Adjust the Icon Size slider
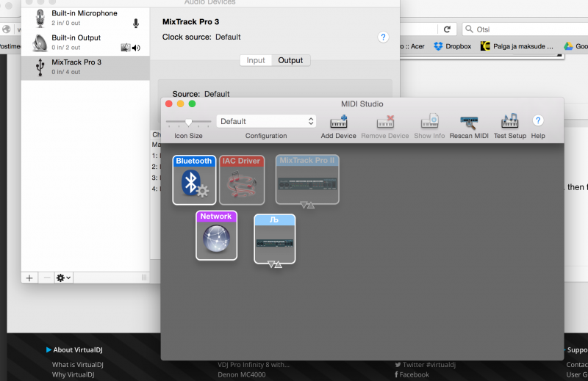 point(189,122)
